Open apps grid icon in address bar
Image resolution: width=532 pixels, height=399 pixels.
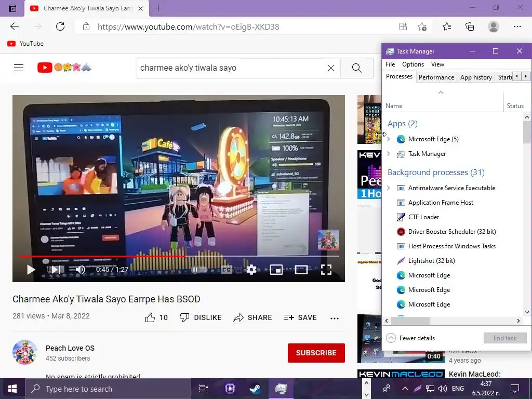pyautogui.click(x=403, y=26)
